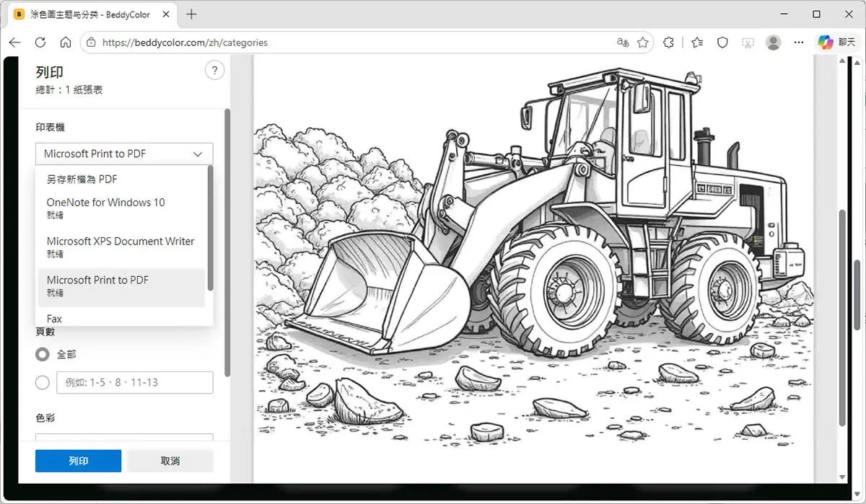Click the print help question mark icon

click(x=214, y=70)
